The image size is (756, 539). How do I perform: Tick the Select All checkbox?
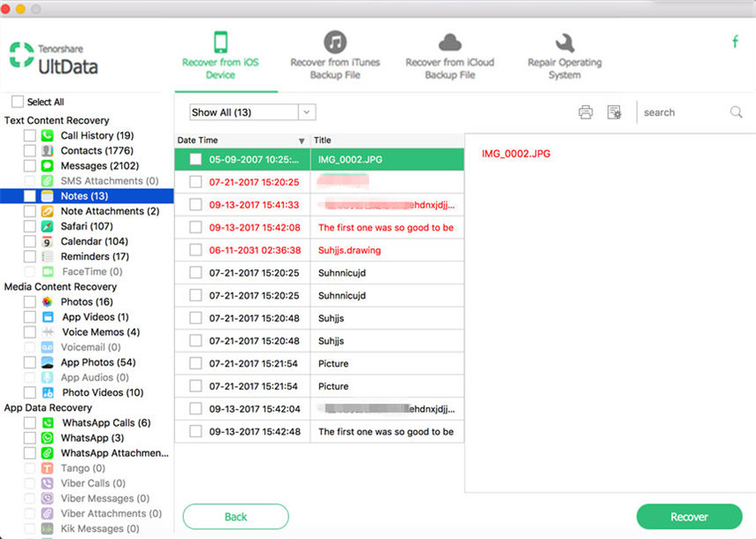click(18, 102)
